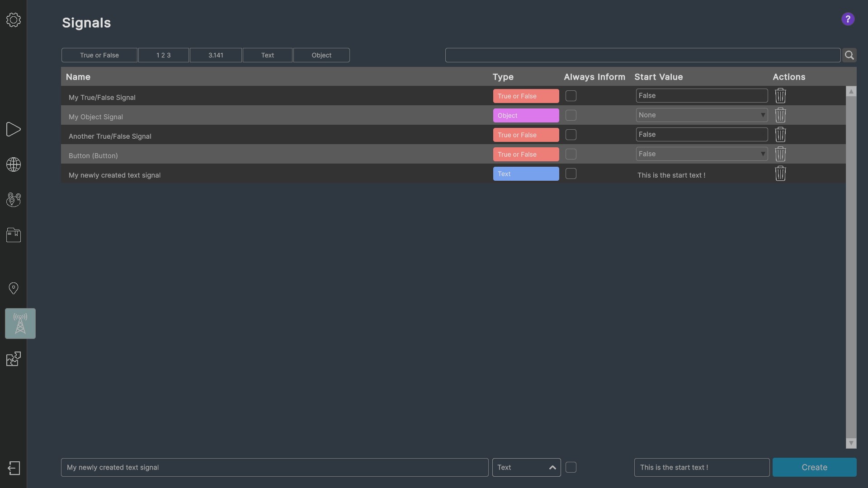Delete My newly created text signal
Viewport: 868px width, 488px height.
coord(780,174)
